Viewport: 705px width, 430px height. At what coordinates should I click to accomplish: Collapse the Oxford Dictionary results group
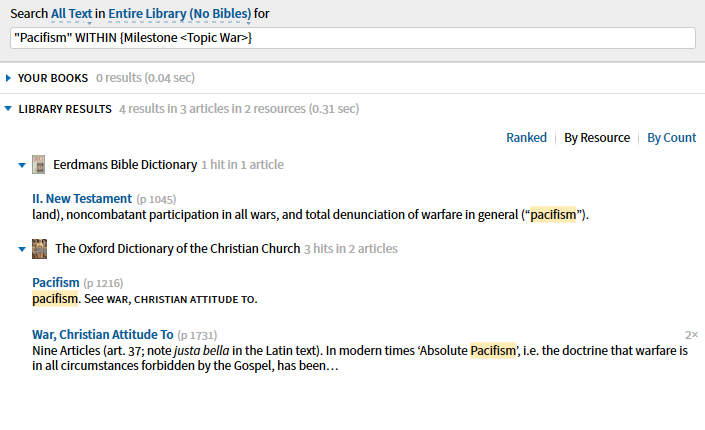point(22,249)
